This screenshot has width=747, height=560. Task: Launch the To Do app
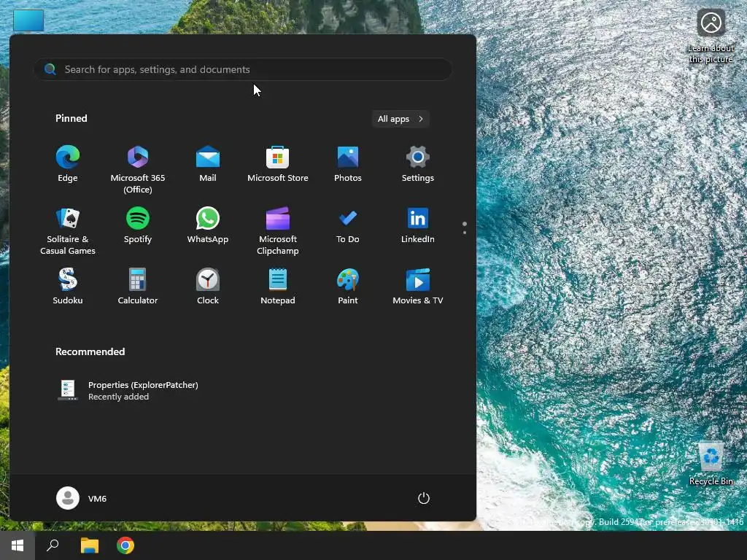point(348,225)
